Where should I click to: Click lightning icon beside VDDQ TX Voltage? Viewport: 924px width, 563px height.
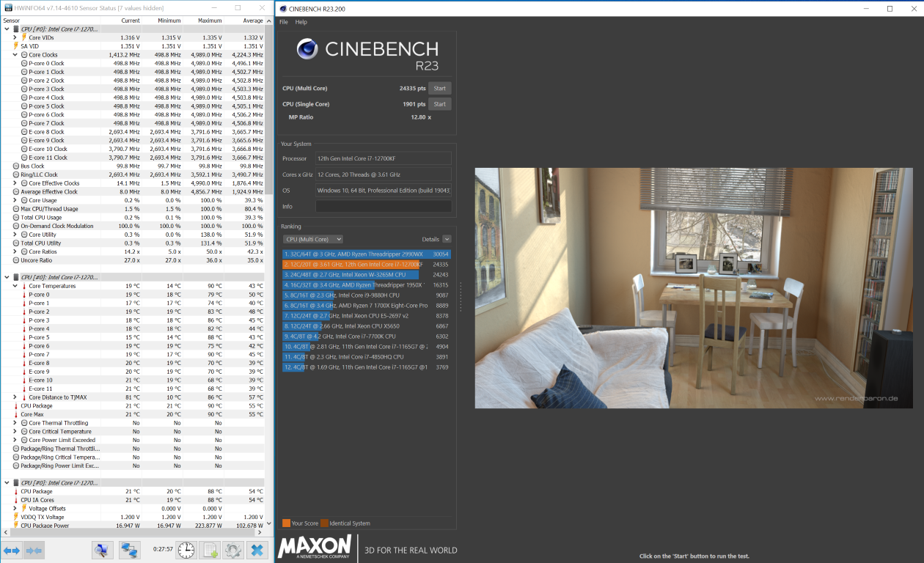[16, 517]
